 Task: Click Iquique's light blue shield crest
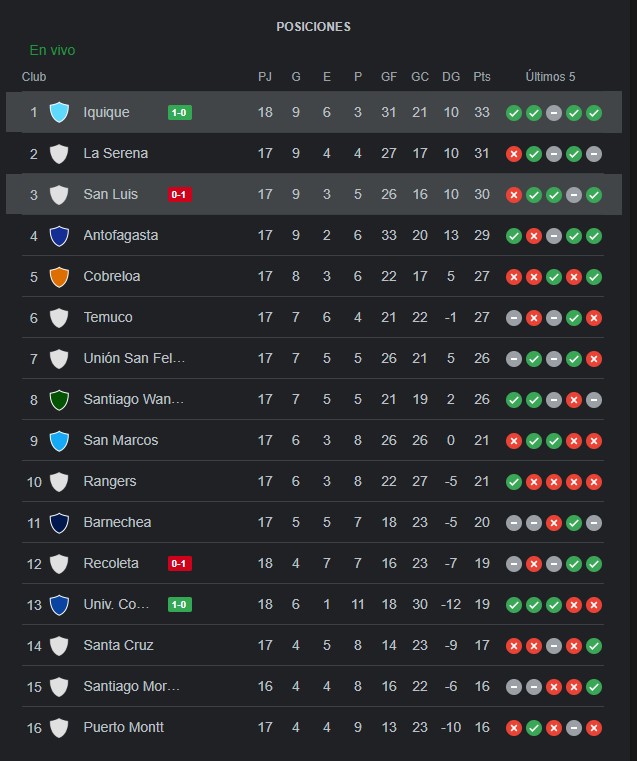click(59, 112)
